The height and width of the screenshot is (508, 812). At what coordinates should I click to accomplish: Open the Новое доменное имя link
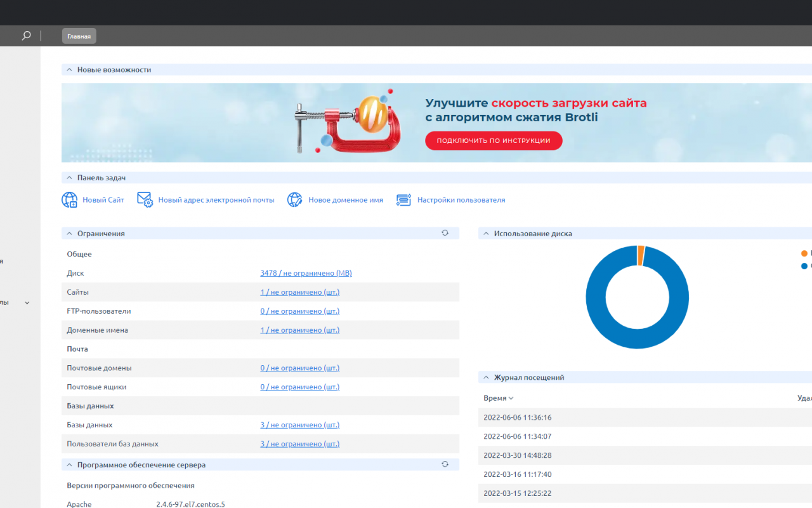pos(346,200)
